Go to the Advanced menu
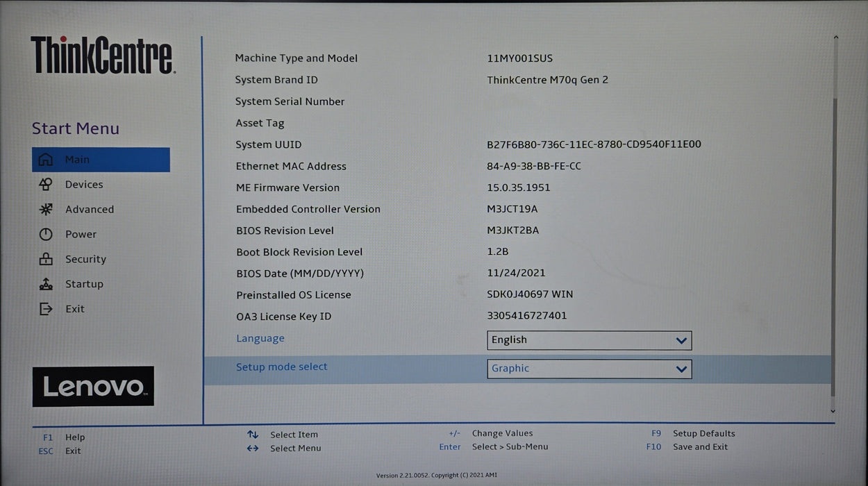868x486 pixels. tap(90, 210)
